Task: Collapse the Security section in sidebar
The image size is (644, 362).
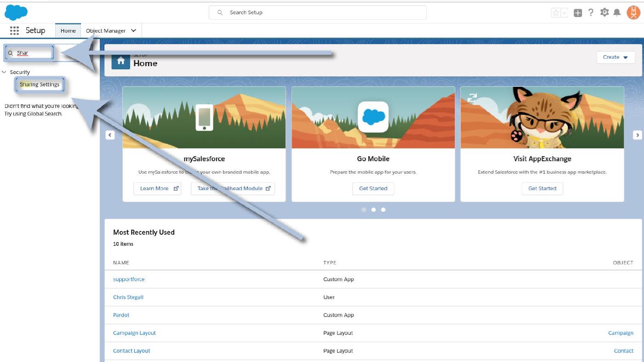Action: [5, 72]
